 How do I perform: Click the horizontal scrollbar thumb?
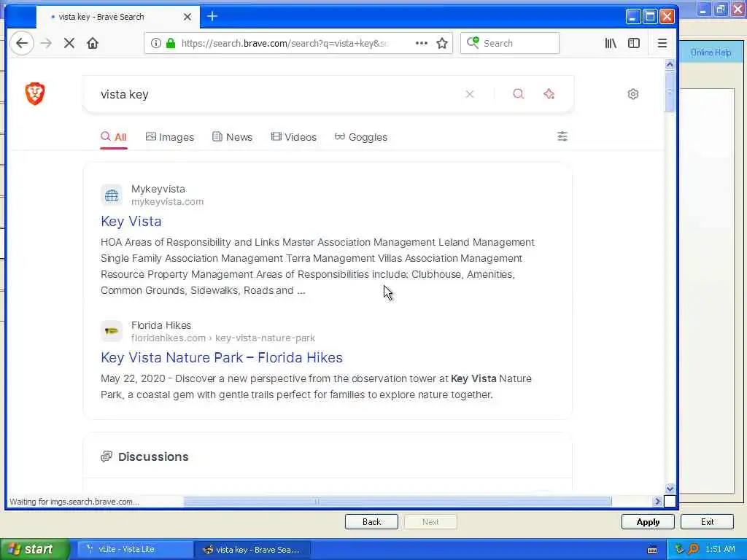[x=398, y=501]
